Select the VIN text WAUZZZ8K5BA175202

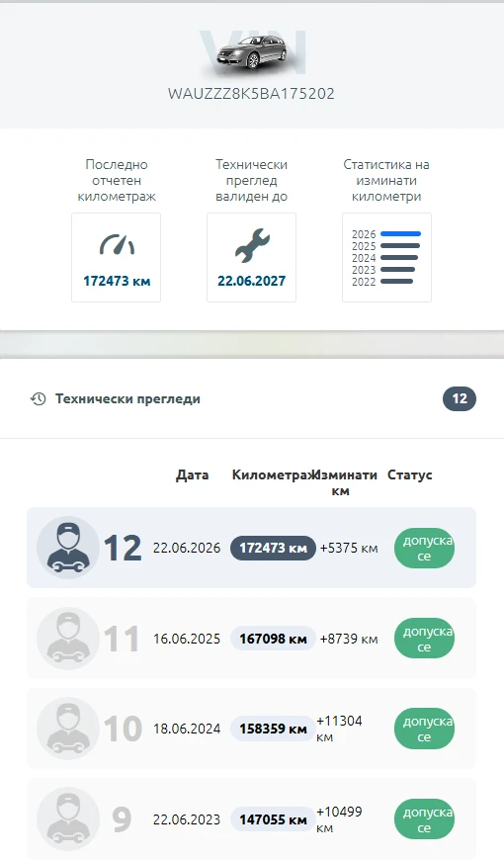click(x=251, y=94)
